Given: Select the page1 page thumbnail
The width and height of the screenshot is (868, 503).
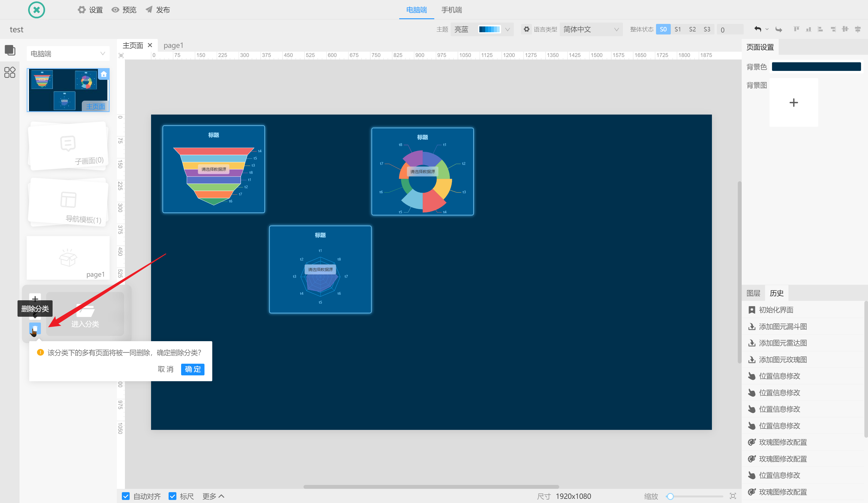Looking at the screenshot, I should (68, 258).
